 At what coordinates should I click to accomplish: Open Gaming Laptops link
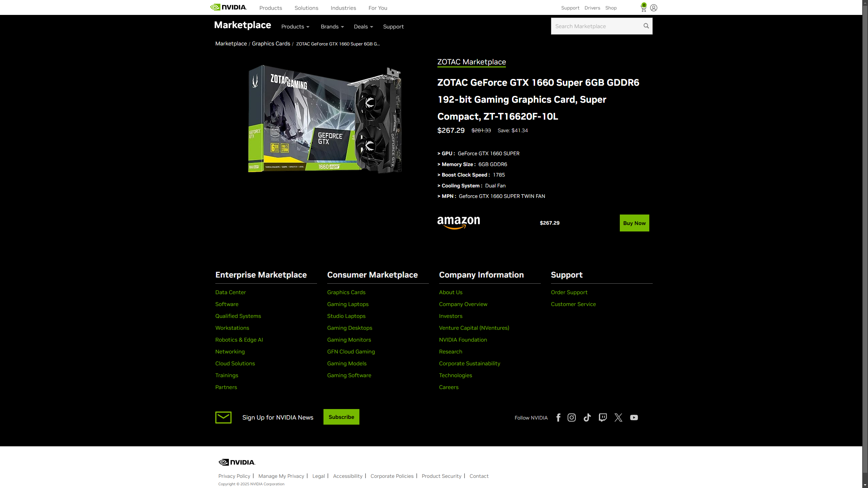click(348, 304)
